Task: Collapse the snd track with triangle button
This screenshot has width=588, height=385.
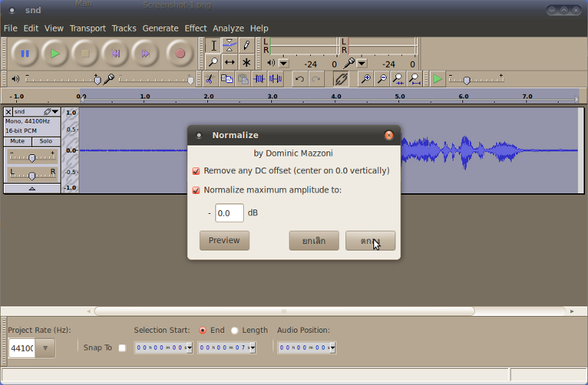Action: 32,189
